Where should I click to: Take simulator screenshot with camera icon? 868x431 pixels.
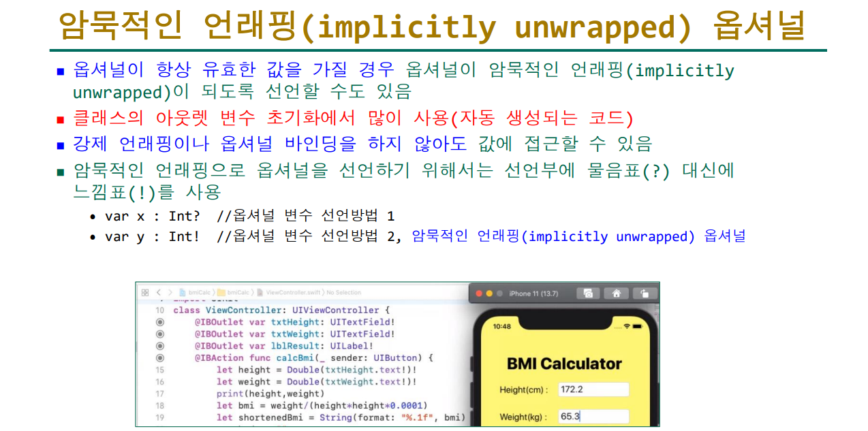tap(587, 293)
